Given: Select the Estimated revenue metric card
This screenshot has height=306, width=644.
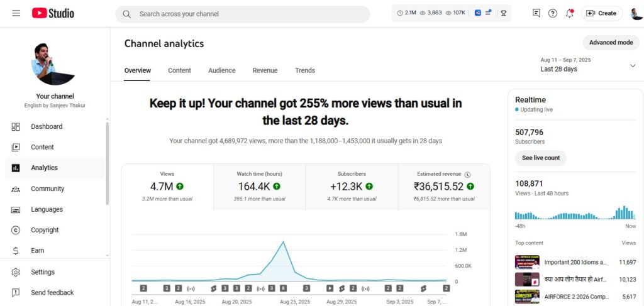Looking at the screenshot, I should click(443, 187).
